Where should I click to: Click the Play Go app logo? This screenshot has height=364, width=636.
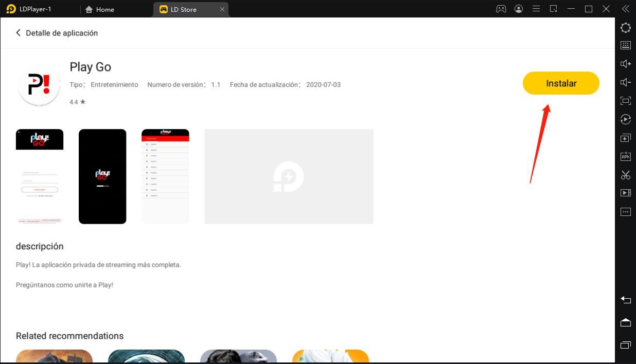(39, 86)
